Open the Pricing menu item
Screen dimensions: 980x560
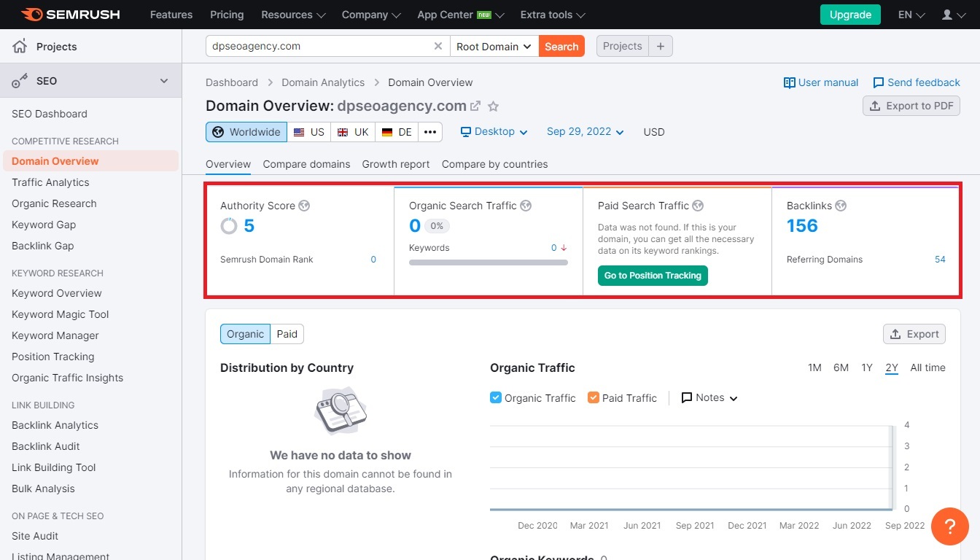click(x=227, y=15)
